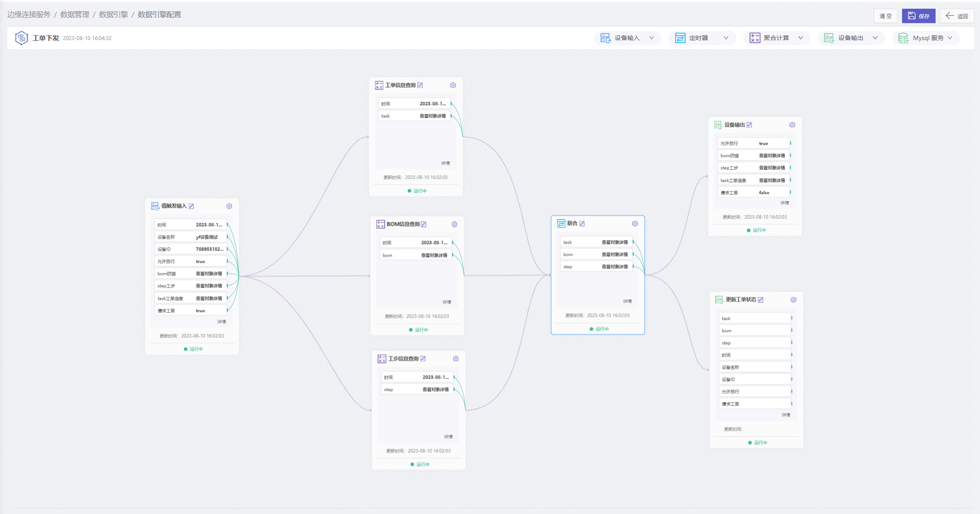View 查看对象详情 for step工步 in 值触发输入

tap(209, 286)
